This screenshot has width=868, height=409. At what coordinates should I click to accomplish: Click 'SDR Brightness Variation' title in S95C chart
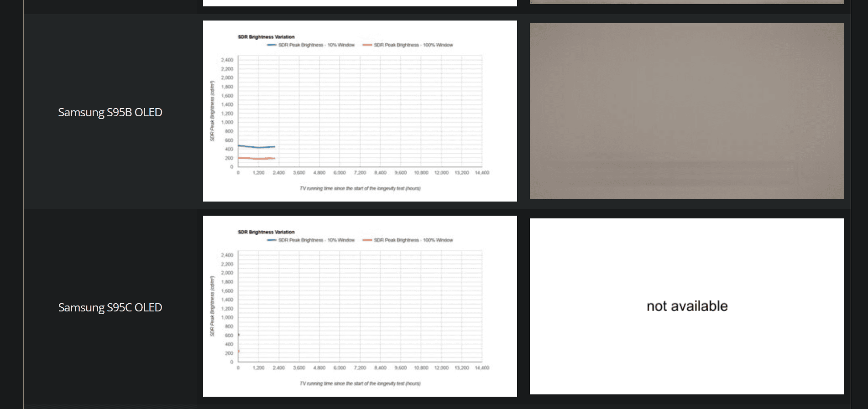coord(266,232)
